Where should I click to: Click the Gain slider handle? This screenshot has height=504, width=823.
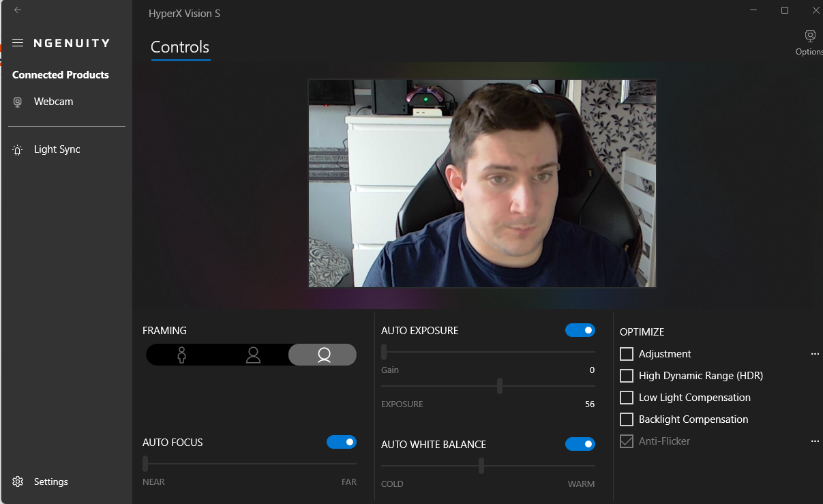click(x=384, y=352)
